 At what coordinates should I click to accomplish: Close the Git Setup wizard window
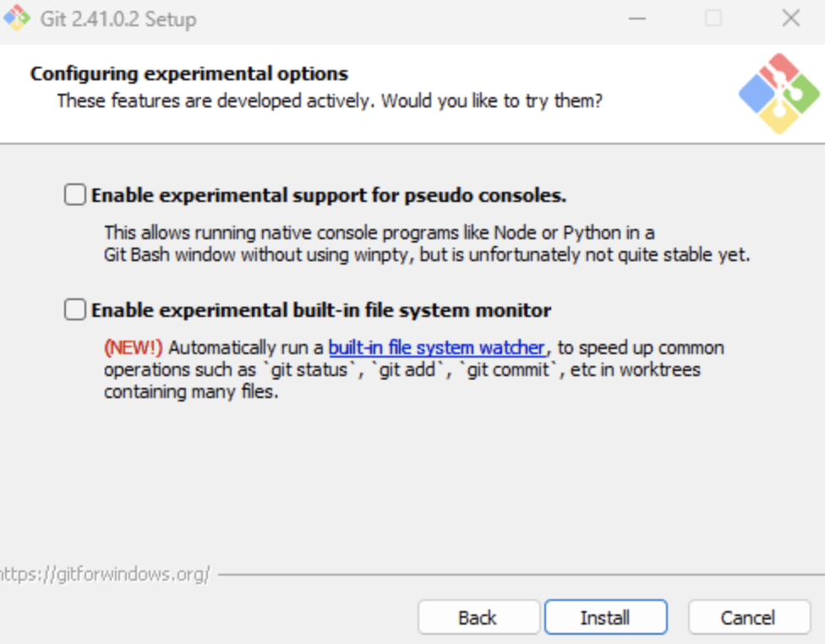791,19
